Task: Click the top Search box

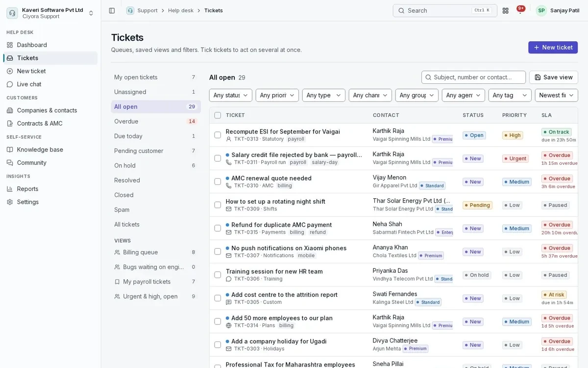Action: [x=445, y=10]
